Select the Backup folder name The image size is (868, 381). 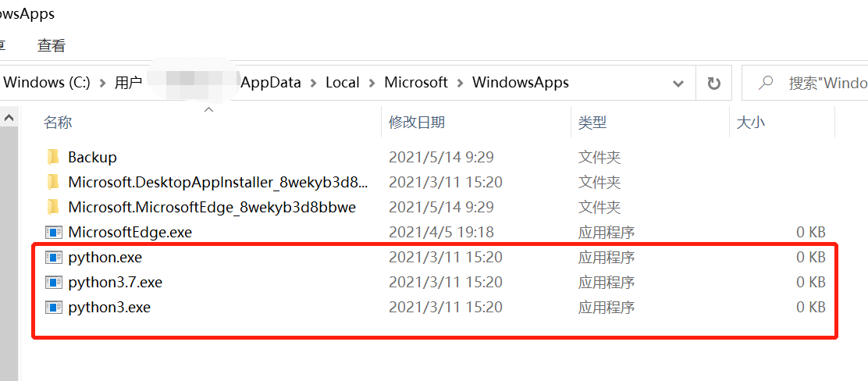(92, 157)
